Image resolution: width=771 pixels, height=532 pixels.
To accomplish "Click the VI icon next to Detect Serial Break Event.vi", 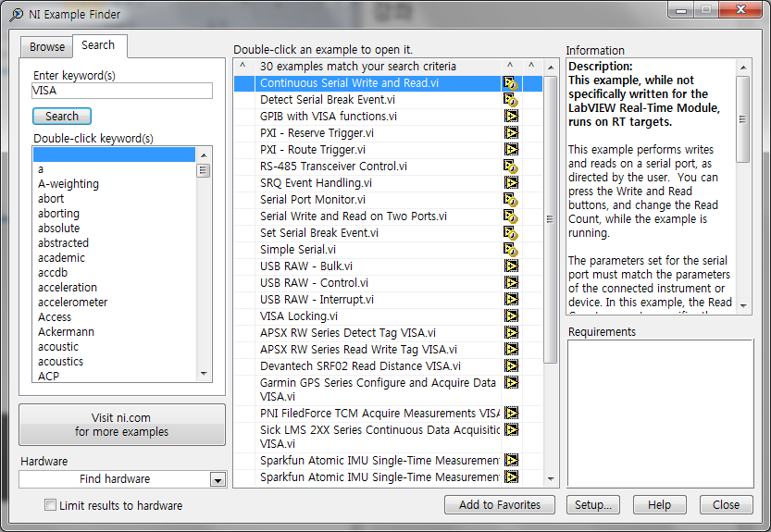I will pos(511,100).
